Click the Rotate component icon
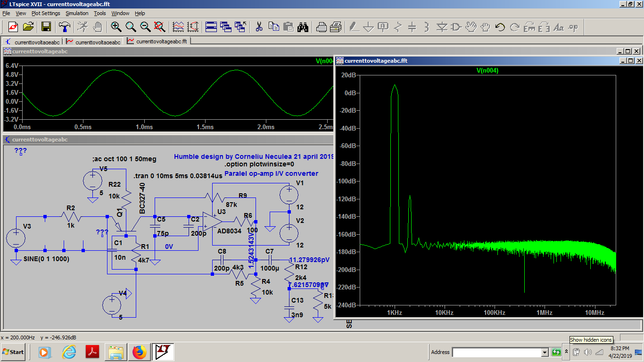 click(x=529, y=26)
